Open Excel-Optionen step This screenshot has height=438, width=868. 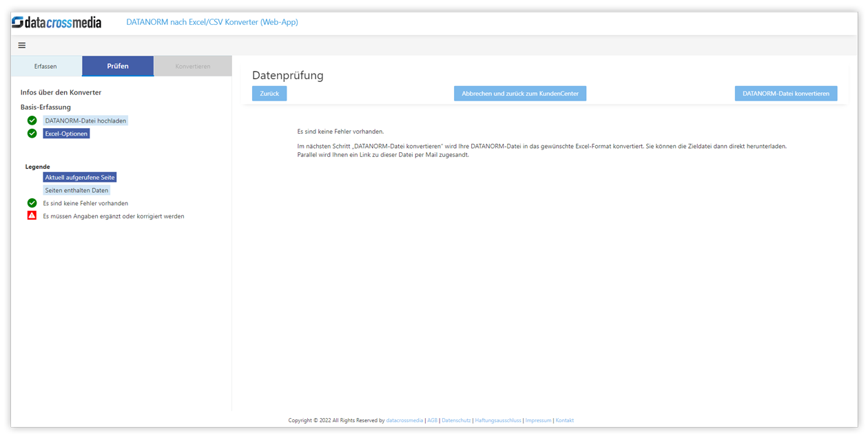pyautogui.click(x=66, y=134)
